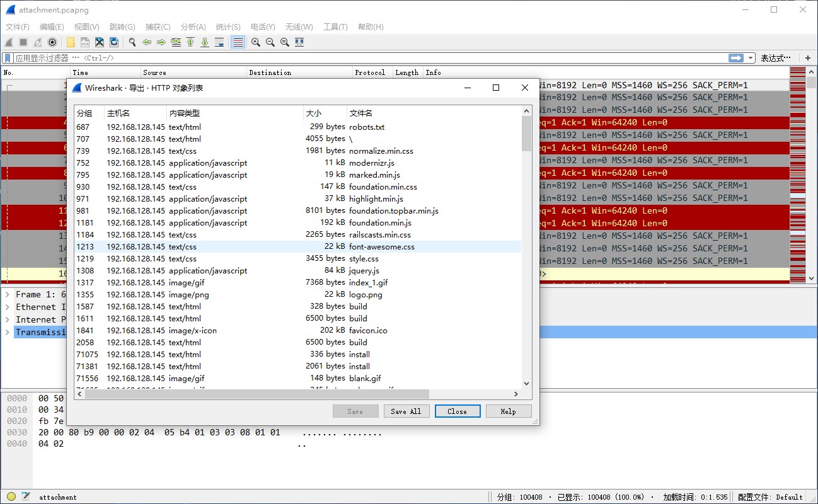Open capture options gear icon
Image resolution: width=818 pixels, height=504 pixels.
coord(52,42)
